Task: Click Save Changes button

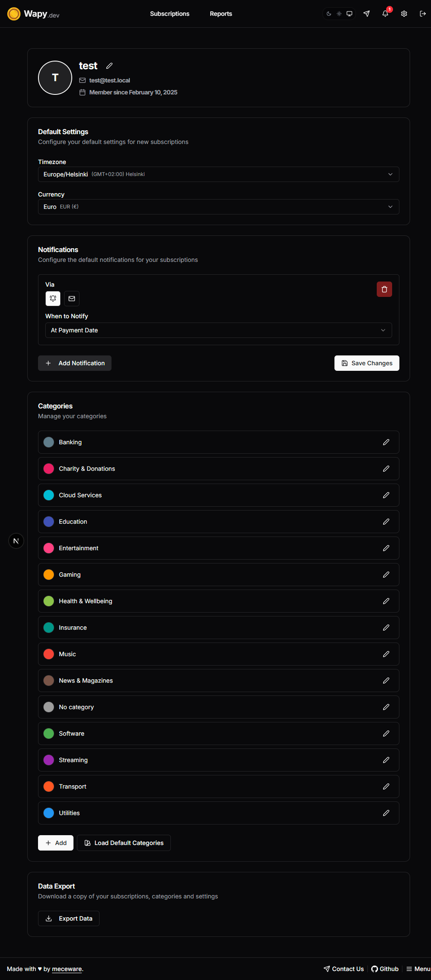Action: [x=367, y=363]
